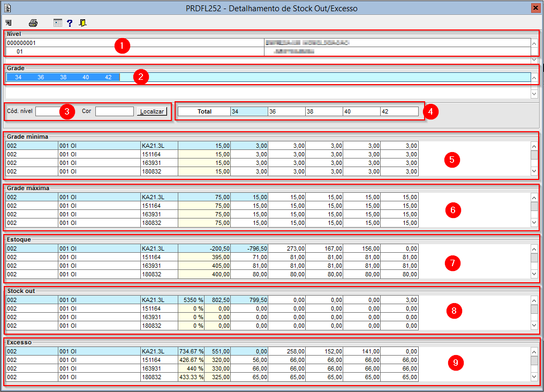
Task: Click the 34 column header beside Total
Action: [x=249, y=111]
